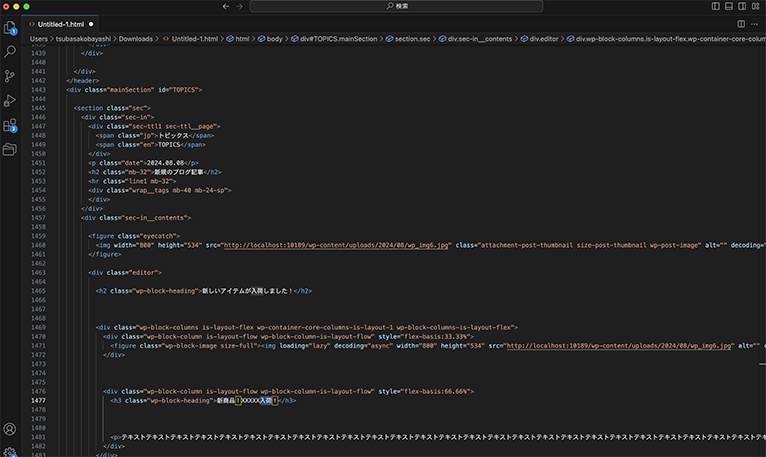Click line number 1477 in the gutter
The height and width of the screenshot is (457, 766).
click(x=39, y=400)
